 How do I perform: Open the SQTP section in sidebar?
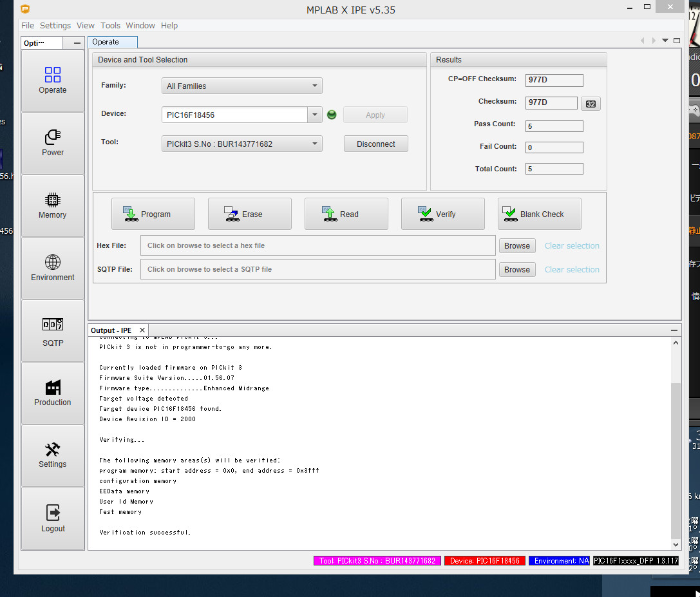(x=53, y=331)
